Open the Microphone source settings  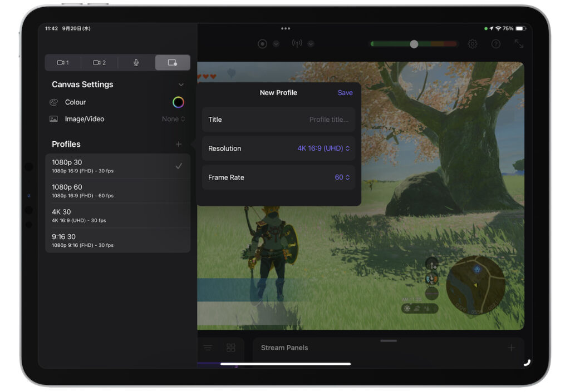[x=135, y=62]
